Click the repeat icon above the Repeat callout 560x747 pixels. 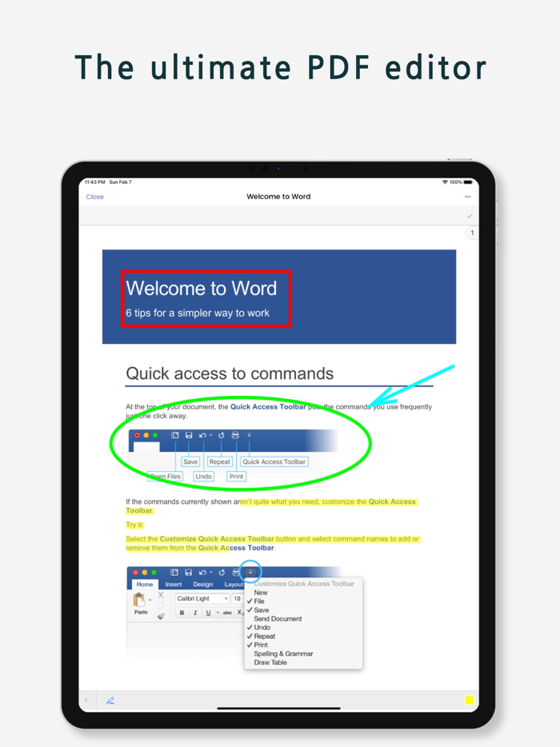click(221, 435)
